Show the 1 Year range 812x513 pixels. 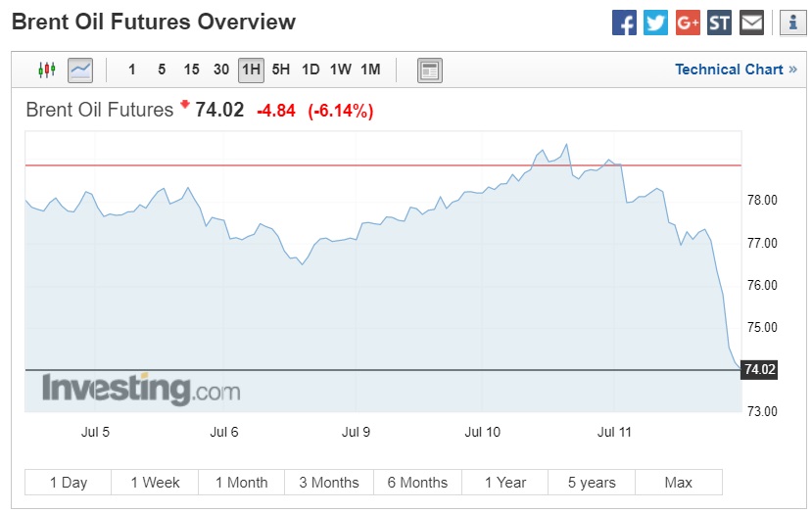pos(504,483)
